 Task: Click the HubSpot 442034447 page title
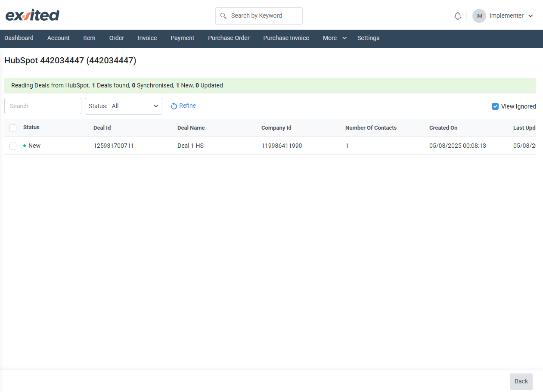[70, 61]
